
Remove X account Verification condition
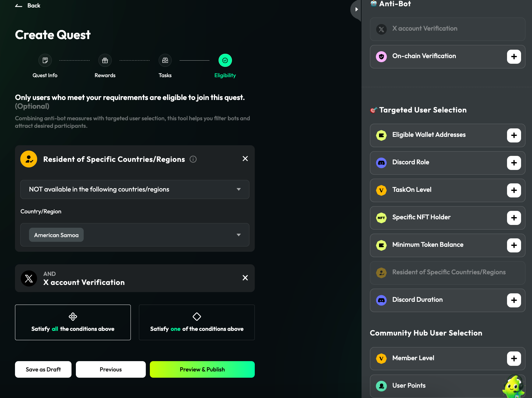pos(245,278)
